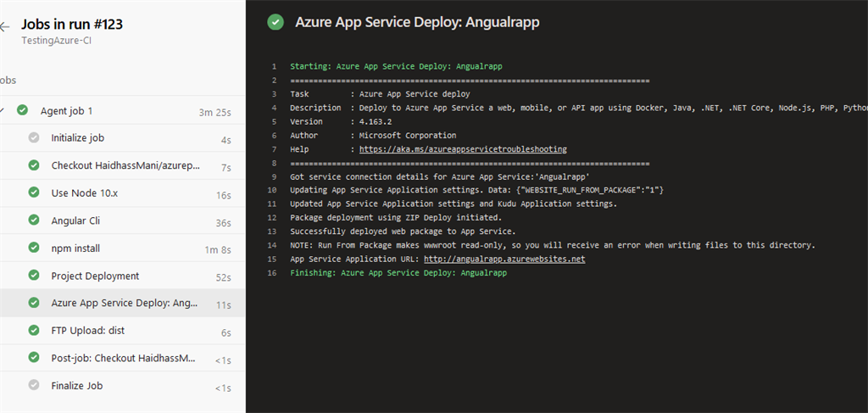Click the Jobs in run #123 heading

coord(72,24)
